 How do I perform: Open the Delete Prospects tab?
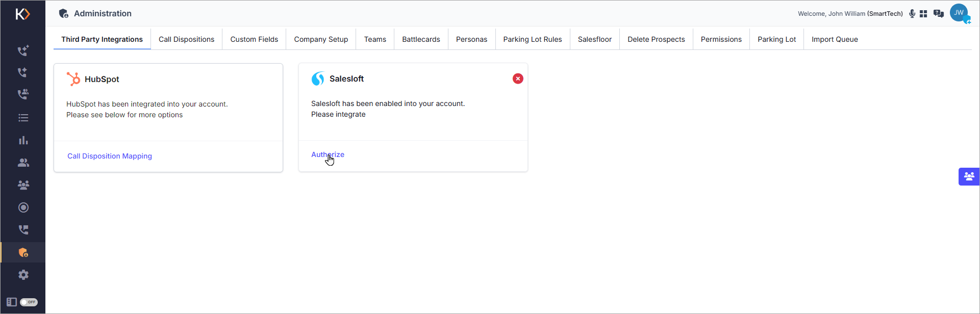click(656, 39)
